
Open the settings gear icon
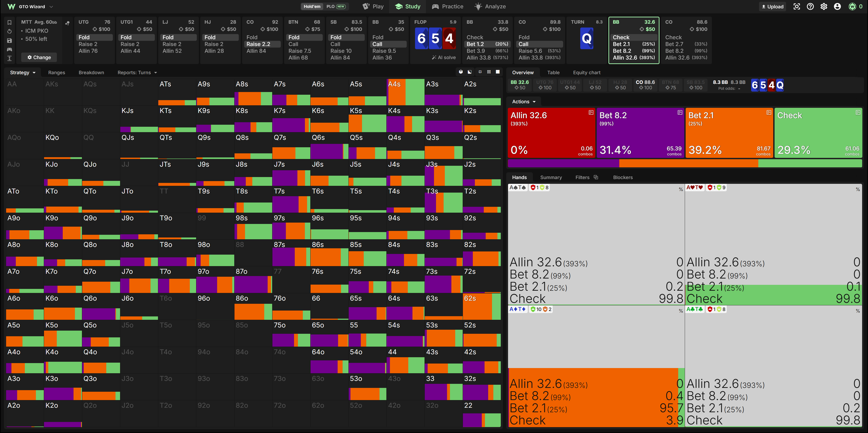point(824,6)
